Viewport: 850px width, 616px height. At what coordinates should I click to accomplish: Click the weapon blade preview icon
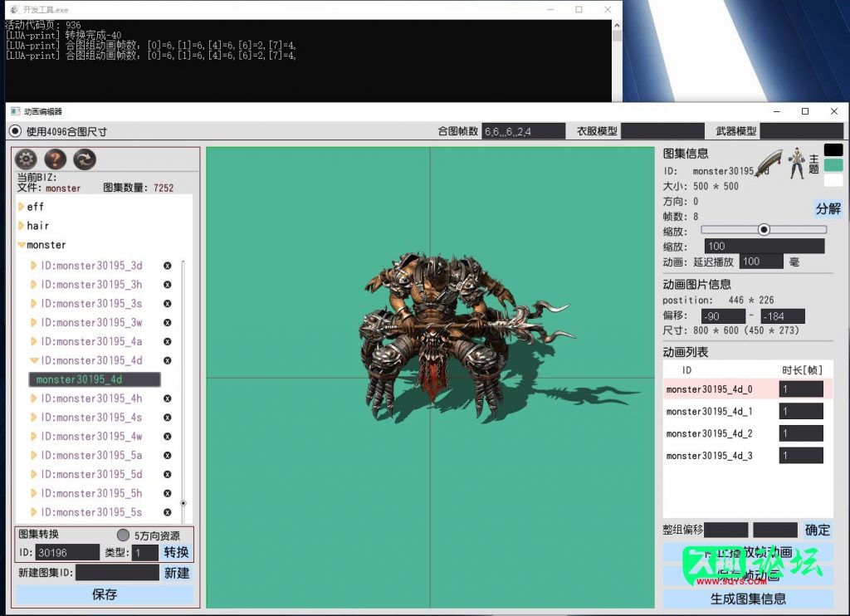[769, 163]
